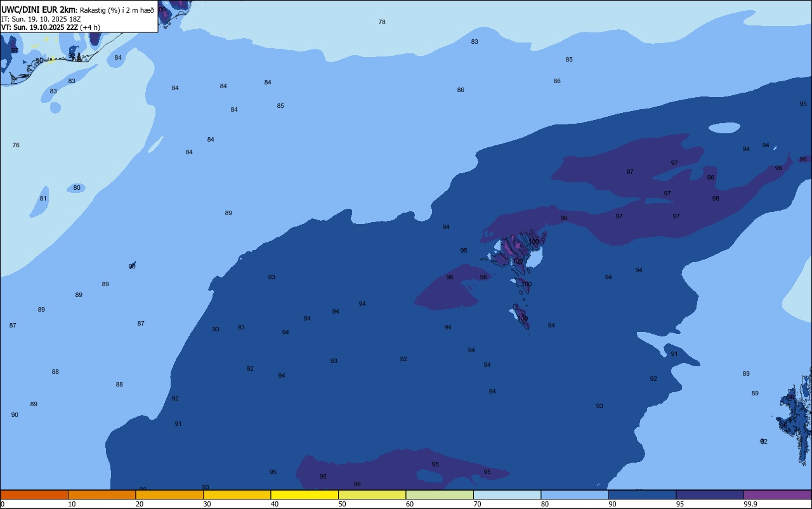Click the legend tick label 10
Viewport: 812px width, 509px height.
[72, 504]
